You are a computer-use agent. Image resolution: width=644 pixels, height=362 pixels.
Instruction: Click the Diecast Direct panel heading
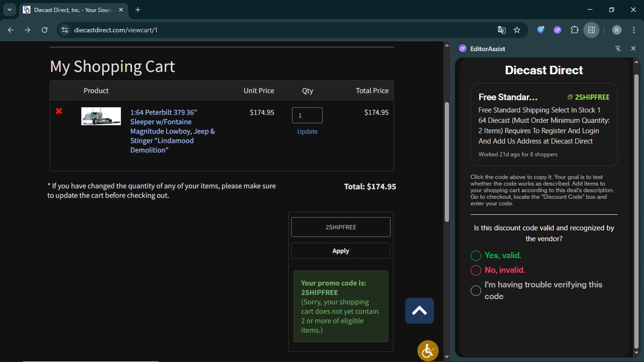(544, 70)
